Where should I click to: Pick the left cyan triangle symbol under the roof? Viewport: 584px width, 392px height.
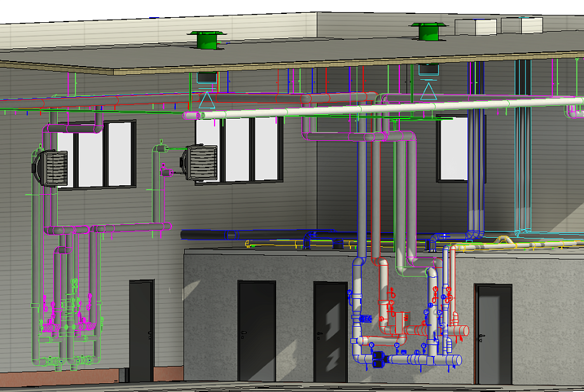(x=206, y=100)
